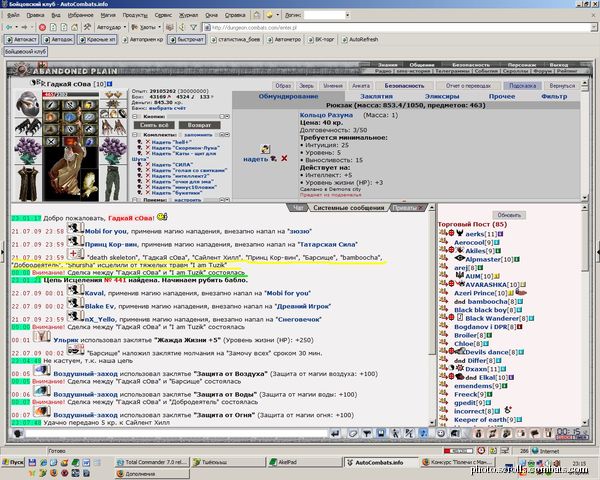Toggle the статистика_боев button
The height and width of the screenshot is (480, 600).
tap(236, 39)
